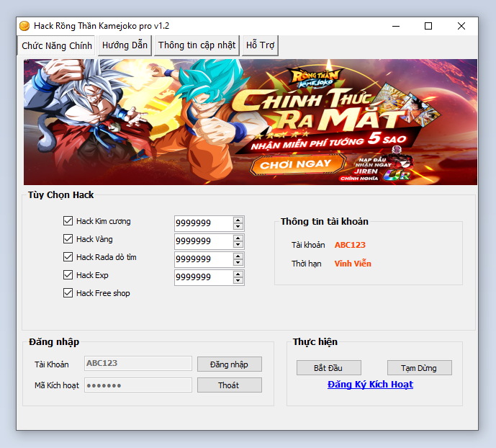Toggle the Hack Rada dò tìm checkbox
Image resolution: width=496 pixels, height=448 pixels.
[x=68, y=257]
